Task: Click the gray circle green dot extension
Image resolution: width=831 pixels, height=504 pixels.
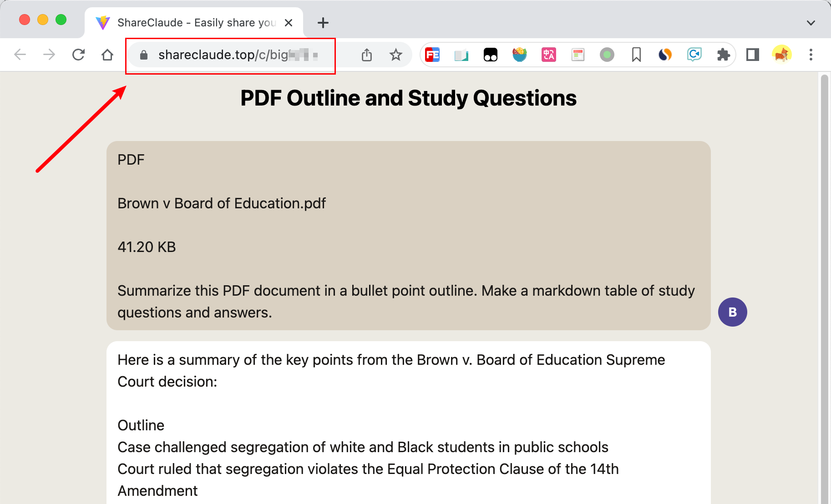Action: tap(607, 55)
